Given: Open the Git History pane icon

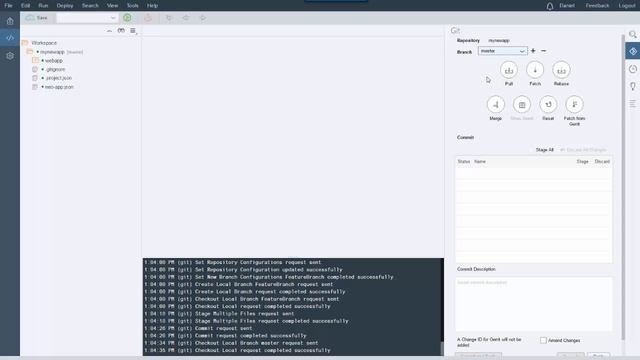Looking at the screenshot, I should [632, 69].
